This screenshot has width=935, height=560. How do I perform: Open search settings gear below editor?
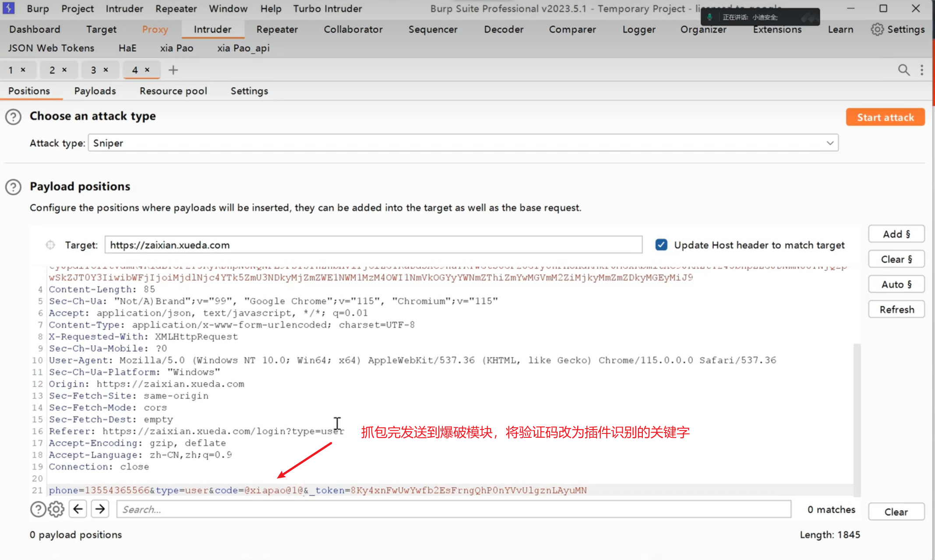[x=56, y=509]
